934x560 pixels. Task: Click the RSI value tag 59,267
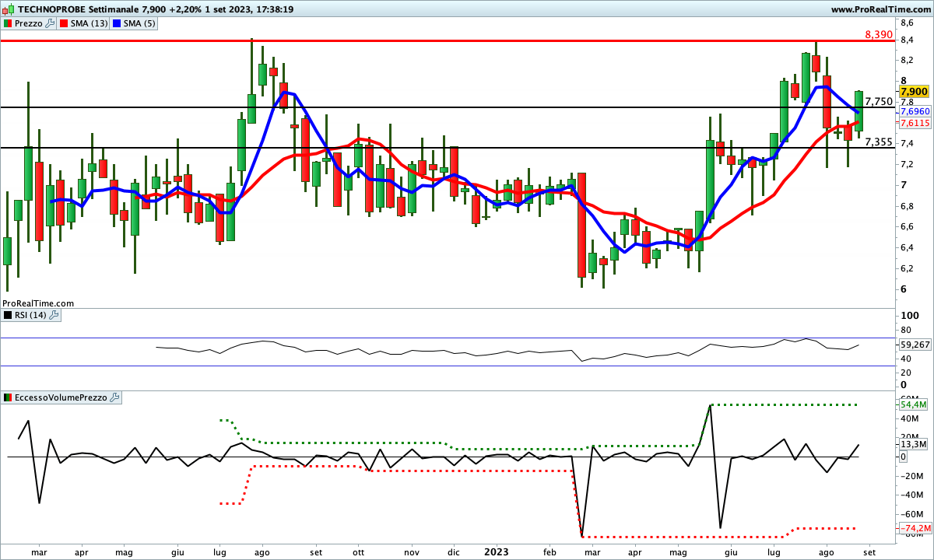[x=915, y=344]
